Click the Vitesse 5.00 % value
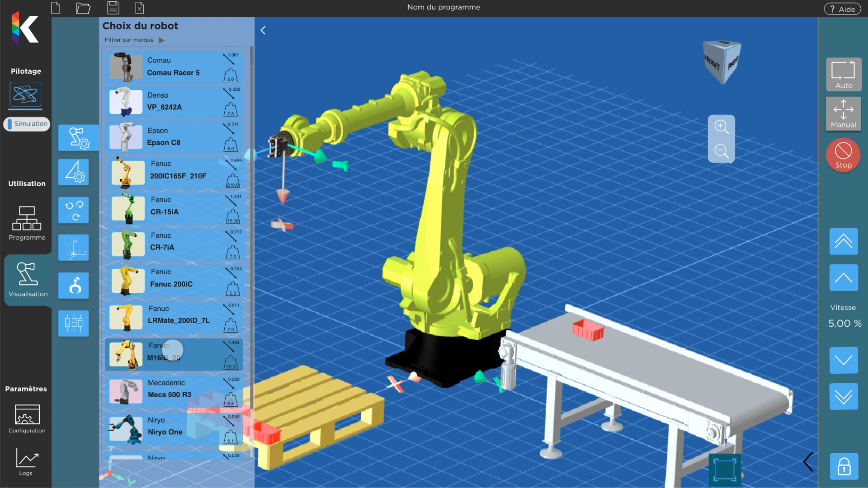 (844, 324)
